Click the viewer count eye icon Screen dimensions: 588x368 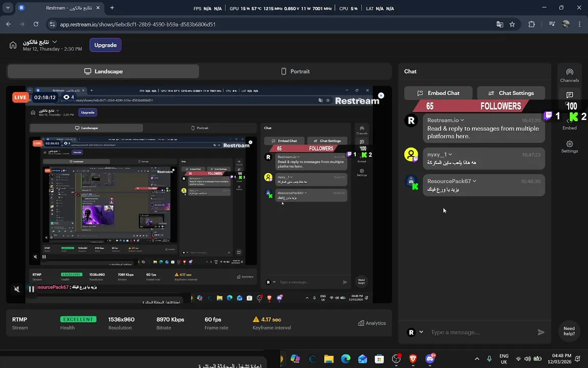(x=66, y=97)
